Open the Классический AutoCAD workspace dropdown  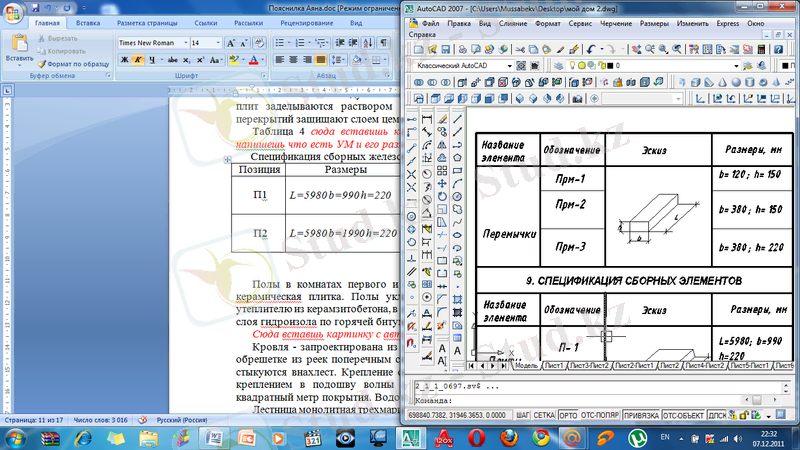(x=509, y=66)
